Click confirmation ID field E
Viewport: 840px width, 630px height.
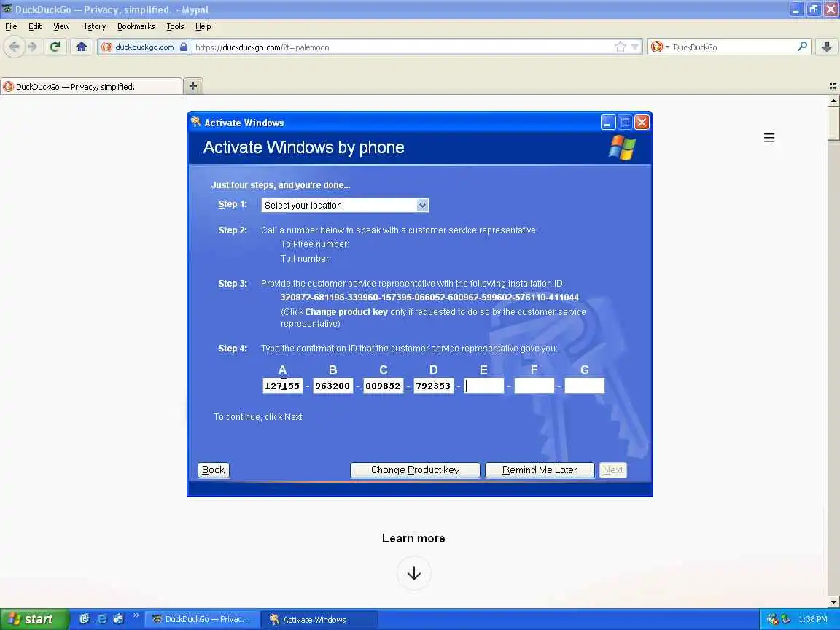tap(483, 386)
